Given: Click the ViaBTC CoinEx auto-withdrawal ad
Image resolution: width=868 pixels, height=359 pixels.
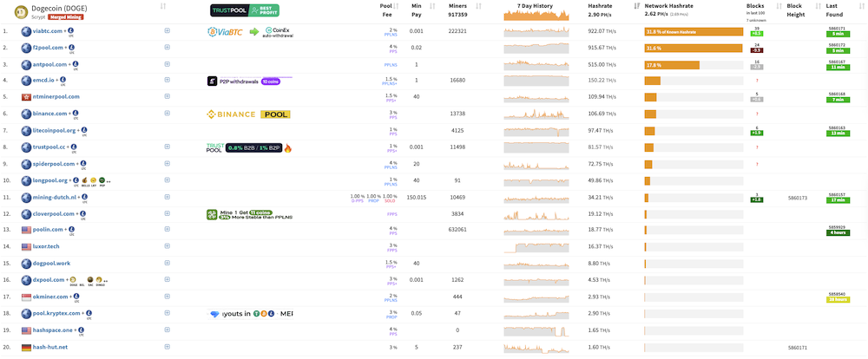Looking at the screenshot, I should coord(250,32).
